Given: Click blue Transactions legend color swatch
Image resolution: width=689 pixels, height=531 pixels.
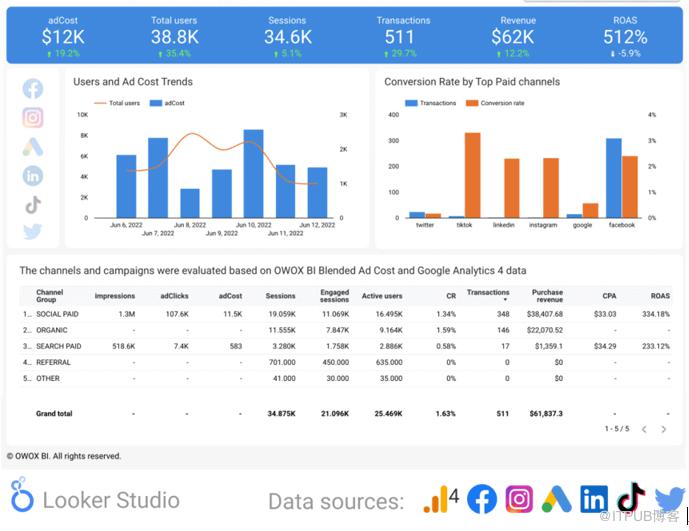Looking at the screenshot, I should pyautogui.click(x=411, y=103).
